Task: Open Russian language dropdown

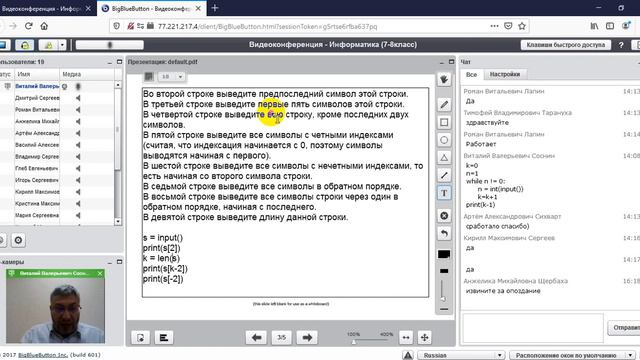Action: [x=461, y=356]
